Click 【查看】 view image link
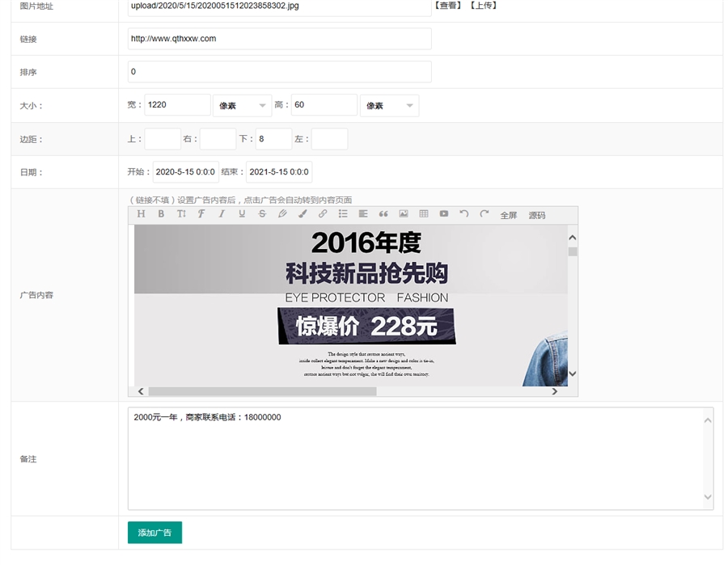Screen dimensions: 728x565 (449, 6)
